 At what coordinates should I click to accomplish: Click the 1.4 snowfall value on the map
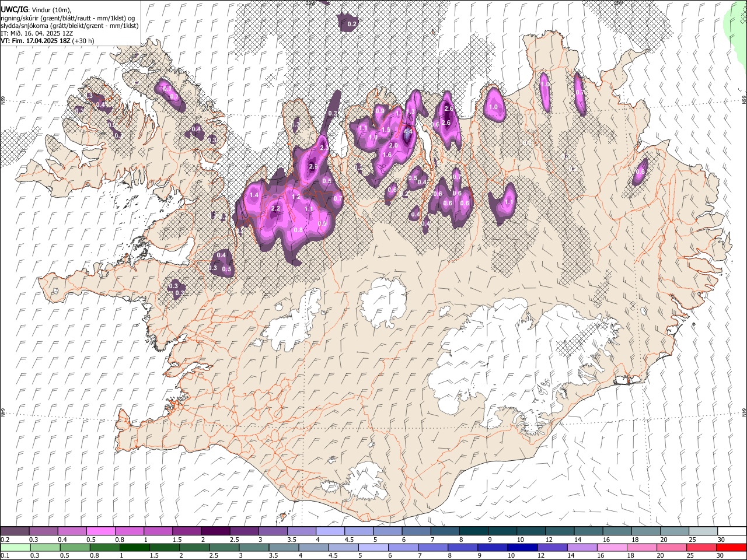click(x=254, y=195)
